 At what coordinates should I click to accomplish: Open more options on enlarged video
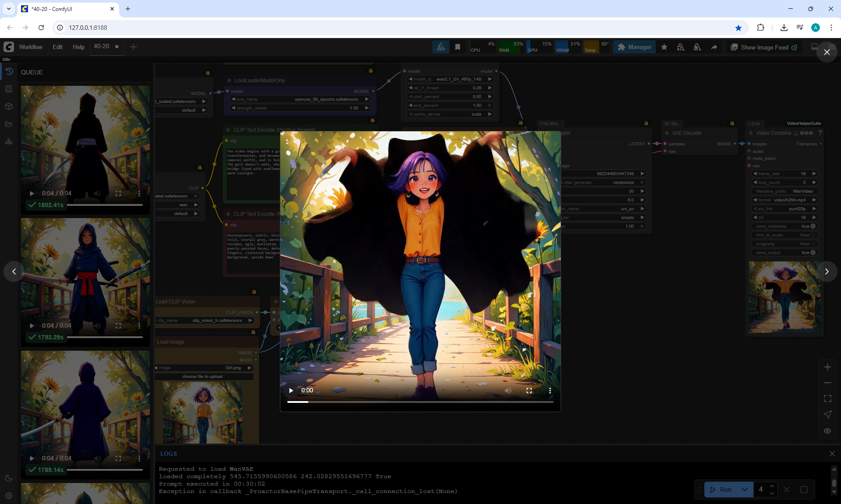[550, 391]
